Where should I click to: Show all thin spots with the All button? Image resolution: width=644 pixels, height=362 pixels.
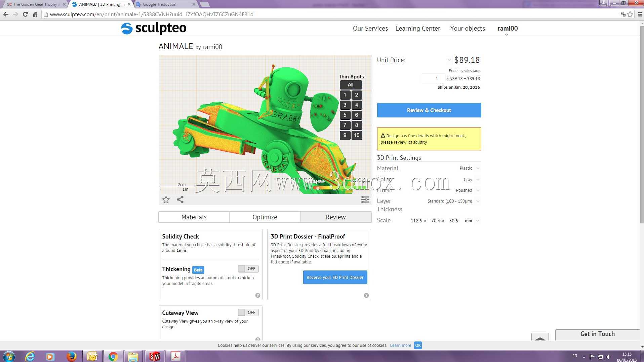tap(351, 85)
